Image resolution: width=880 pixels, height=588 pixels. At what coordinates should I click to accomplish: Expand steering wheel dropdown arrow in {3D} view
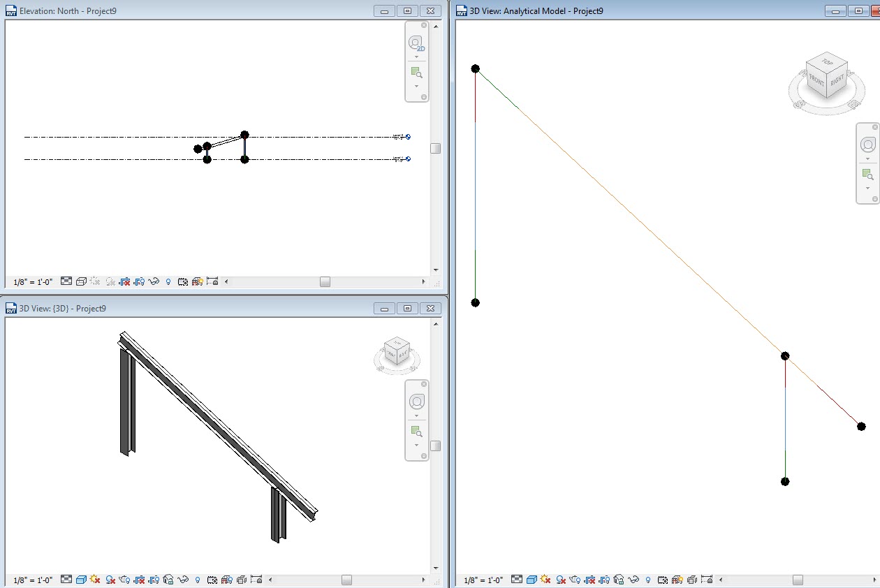coord(416,416)
